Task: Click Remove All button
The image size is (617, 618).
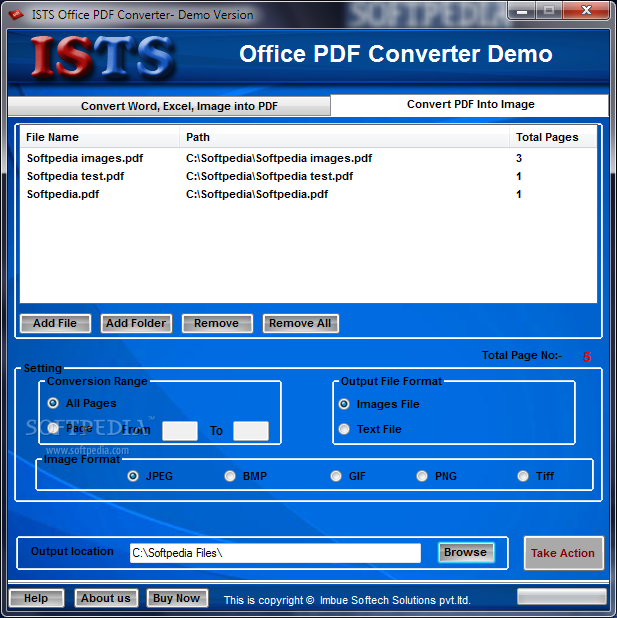Action: [x=300, y=324]
